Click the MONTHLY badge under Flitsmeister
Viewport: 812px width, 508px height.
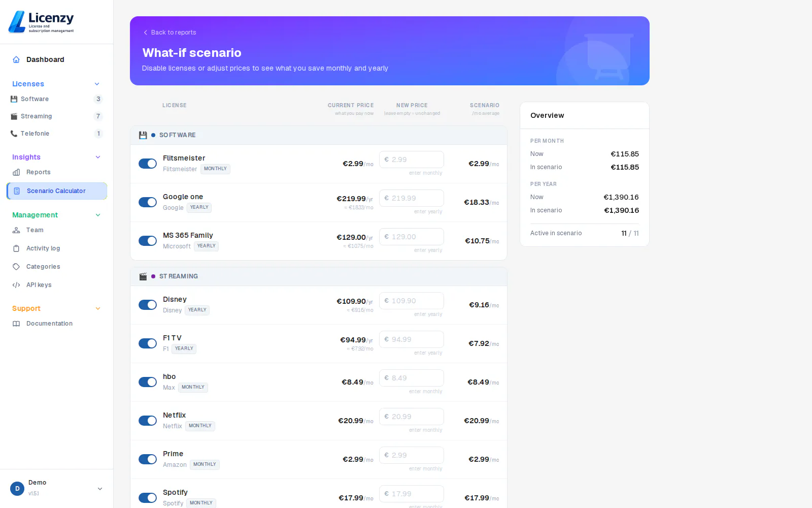pos(215,169)
